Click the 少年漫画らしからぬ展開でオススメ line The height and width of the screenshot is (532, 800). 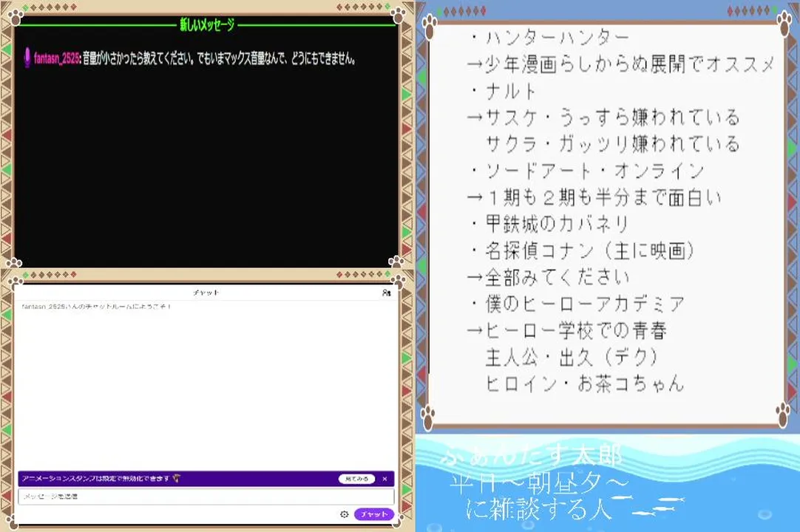pos(620,64)
